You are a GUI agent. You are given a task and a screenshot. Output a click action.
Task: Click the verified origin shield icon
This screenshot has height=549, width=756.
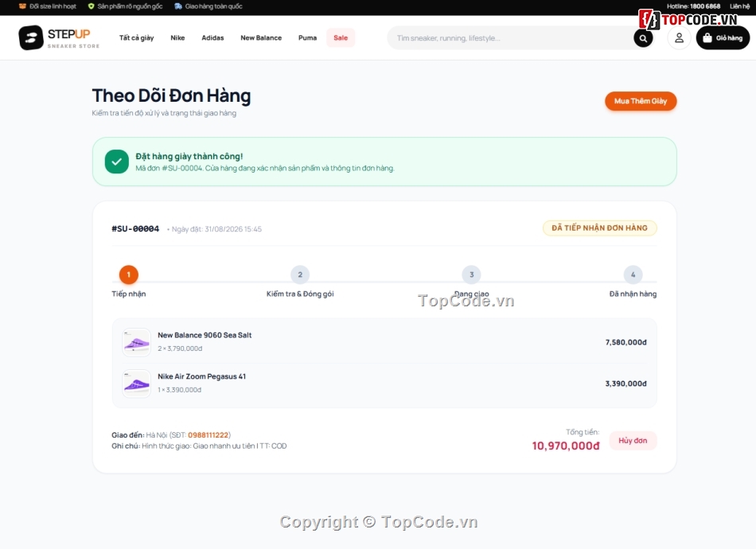[x=92, y=6]
